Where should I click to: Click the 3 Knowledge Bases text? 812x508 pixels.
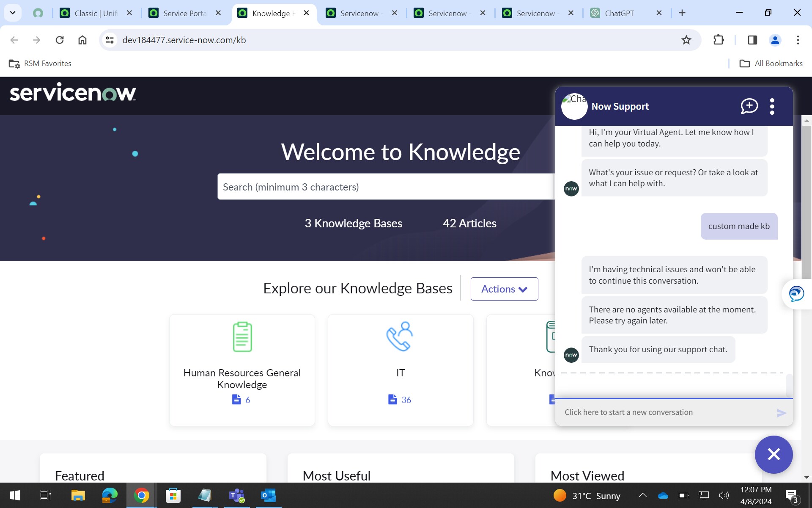pos(353,223)
